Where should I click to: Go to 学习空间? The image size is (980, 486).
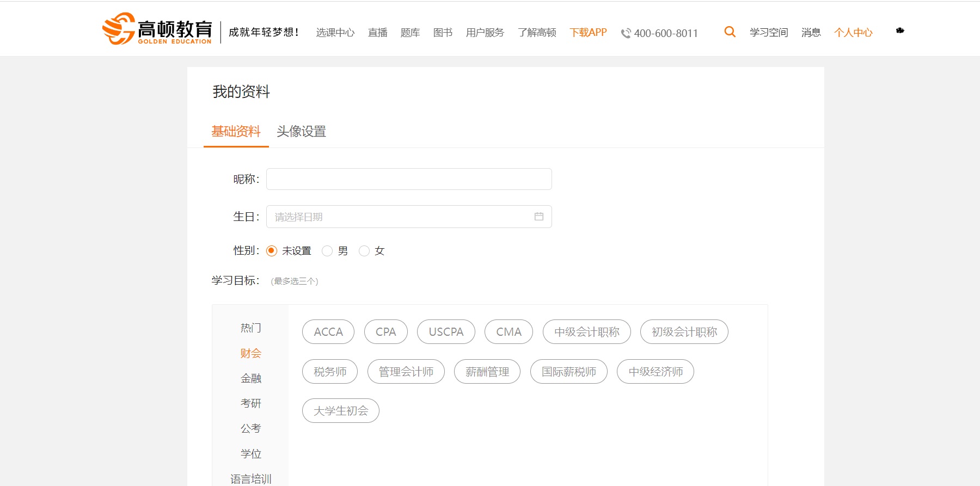click(769, 33)
